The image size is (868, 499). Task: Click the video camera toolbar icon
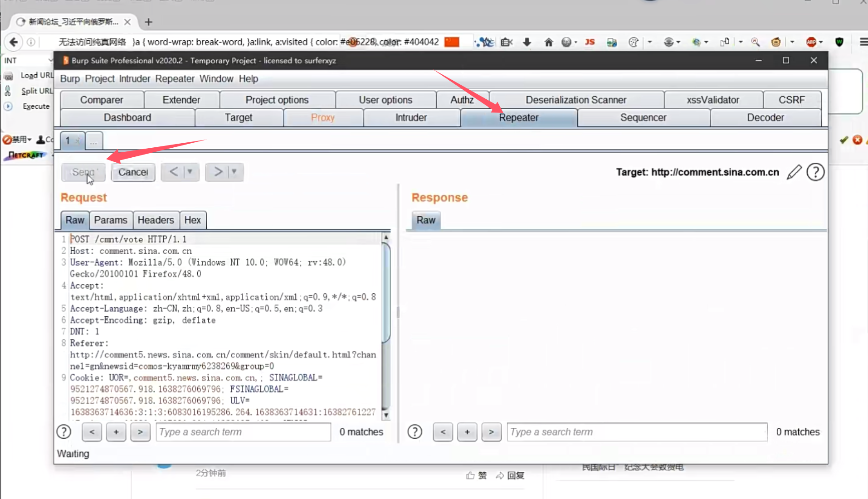(507, 42)
